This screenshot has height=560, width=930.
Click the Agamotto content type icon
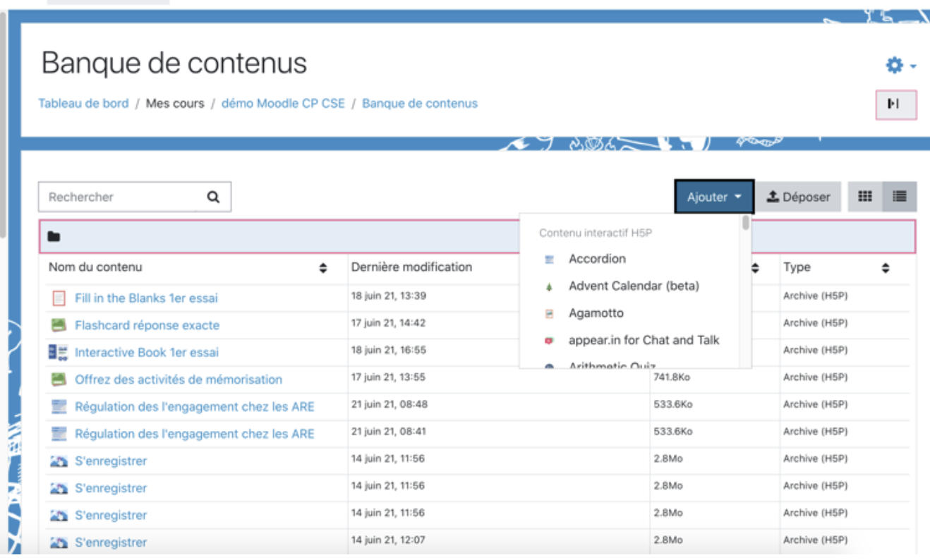coord(549,314)
